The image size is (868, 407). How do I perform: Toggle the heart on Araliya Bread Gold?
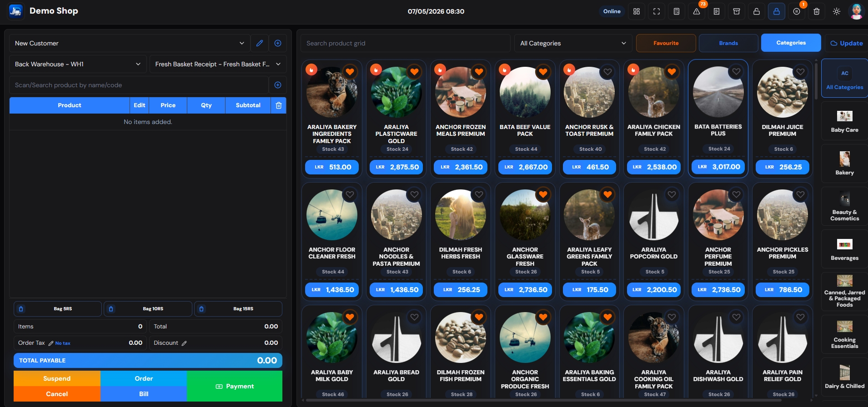coord(414,317)
